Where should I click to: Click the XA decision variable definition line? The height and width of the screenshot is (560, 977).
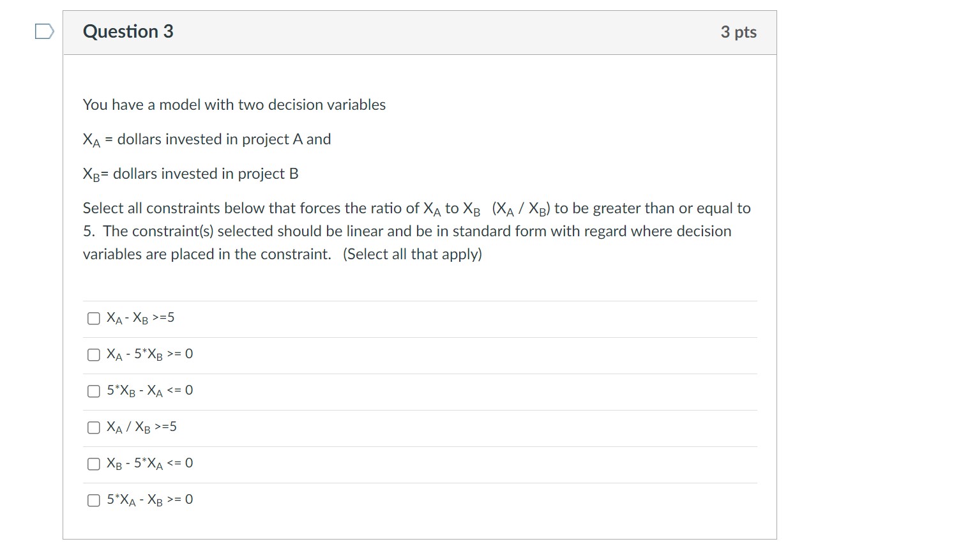206,139
